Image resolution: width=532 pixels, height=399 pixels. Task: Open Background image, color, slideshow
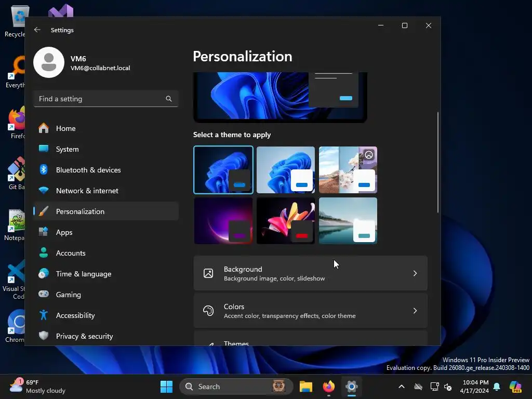click(x=310, y=273)
